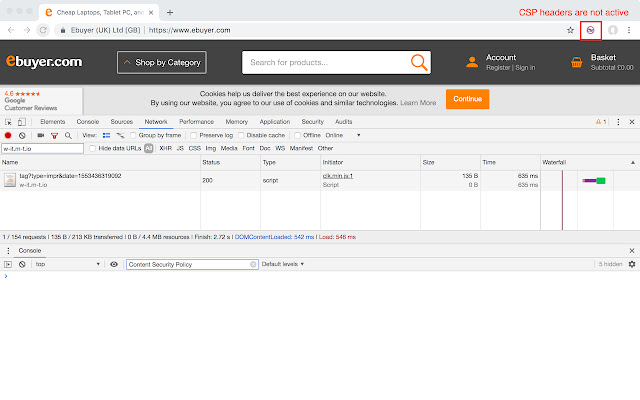
Task: Check the Disable cache option
Action: coord(242,135)
